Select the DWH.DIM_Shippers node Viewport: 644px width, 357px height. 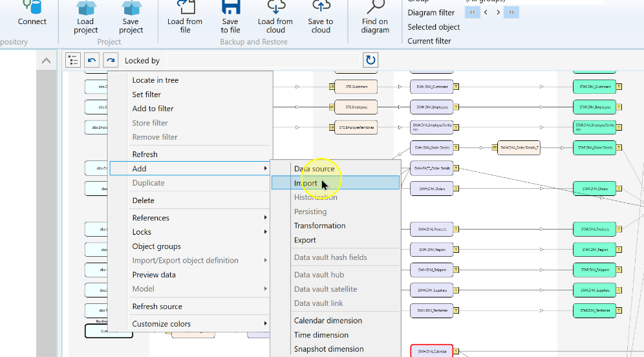point(432,270)
